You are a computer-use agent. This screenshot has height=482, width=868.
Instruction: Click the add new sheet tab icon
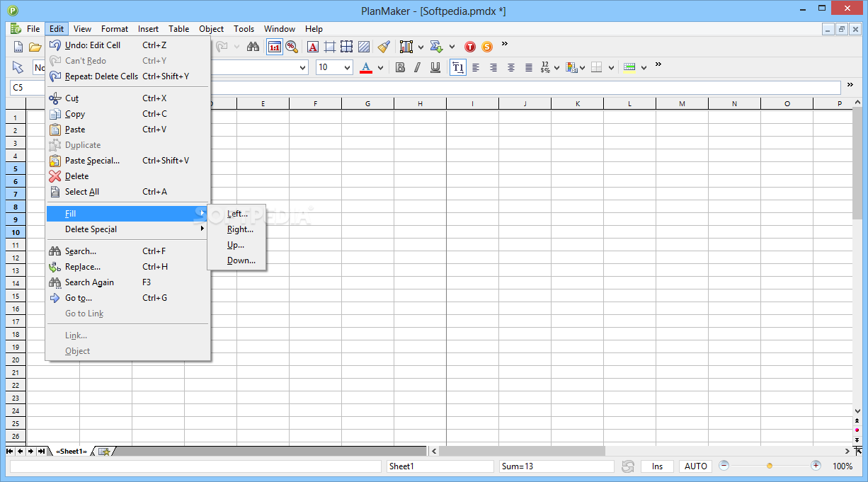click(x=104, y=451)
